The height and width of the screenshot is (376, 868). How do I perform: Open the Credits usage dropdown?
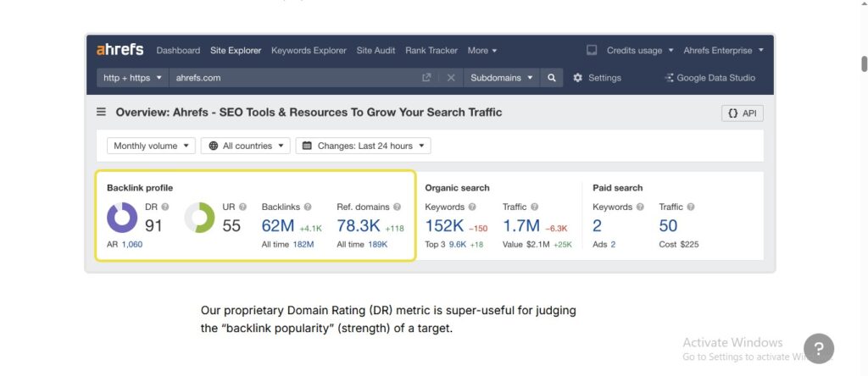tap(640, 50)
